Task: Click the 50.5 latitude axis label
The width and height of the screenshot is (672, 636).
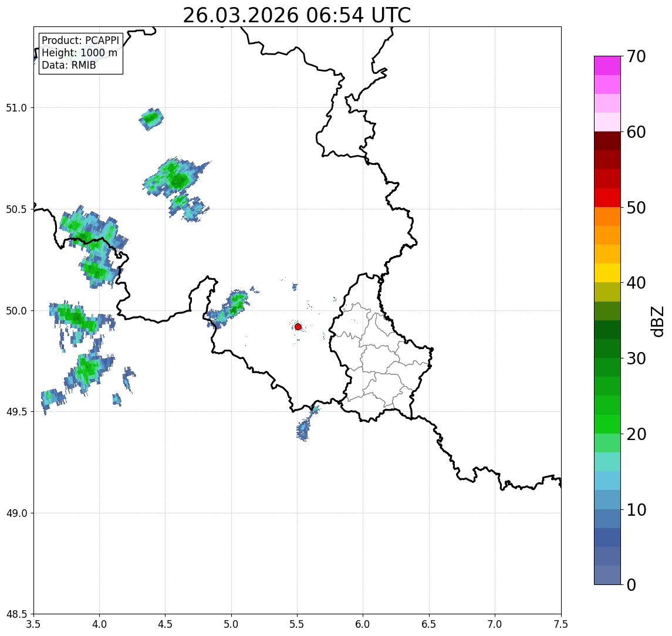Action: [x=16, y=209]
